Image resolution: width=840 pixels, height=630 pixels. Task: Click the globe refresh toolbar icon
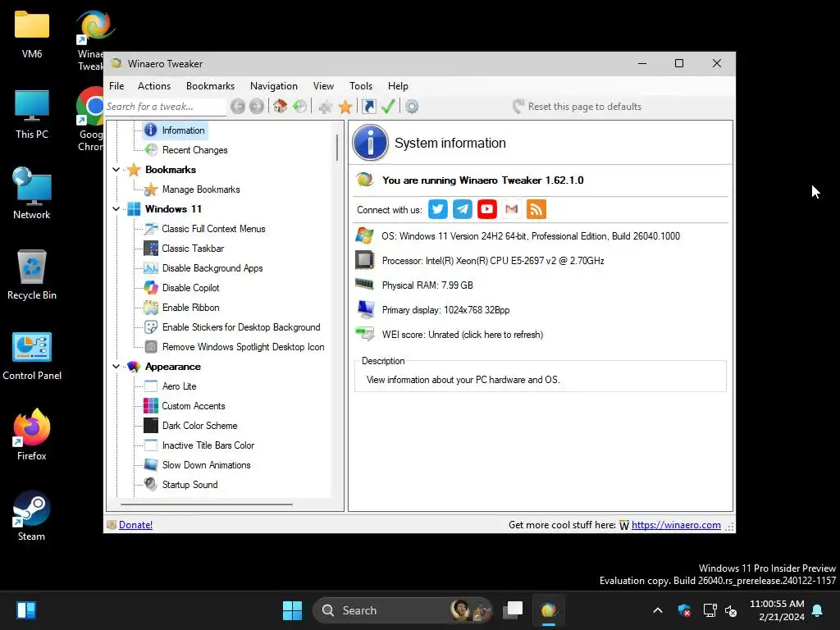(x=300, y=107)
